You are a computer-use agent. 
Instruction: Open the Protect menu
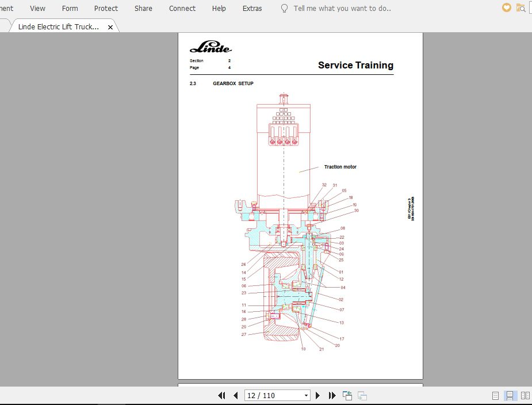[106, 9]
